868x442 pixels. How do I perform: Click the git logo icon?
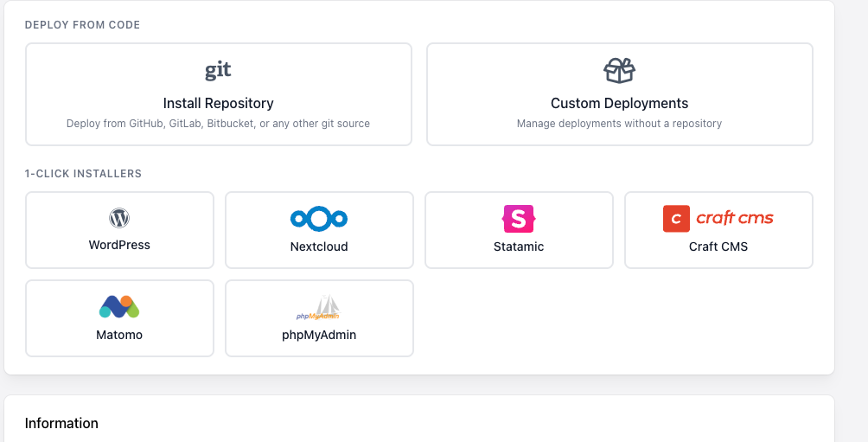[218, 70]
